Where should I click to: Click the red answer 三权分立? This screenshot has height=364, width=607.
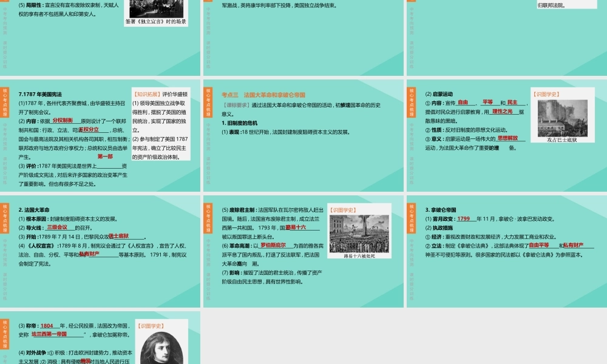(x=89, y=130)
